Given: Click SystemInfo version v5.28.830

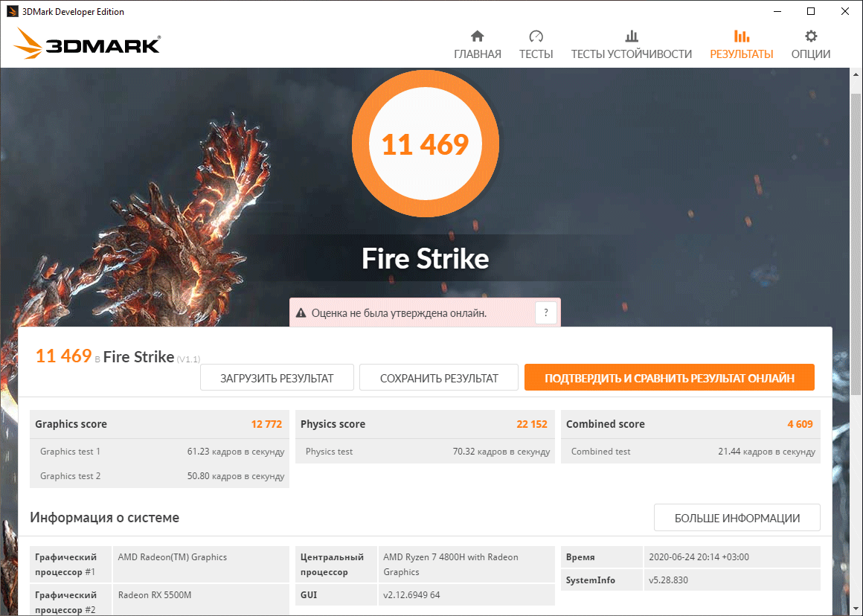Looking at the screenshot, I should coord(668,580).
